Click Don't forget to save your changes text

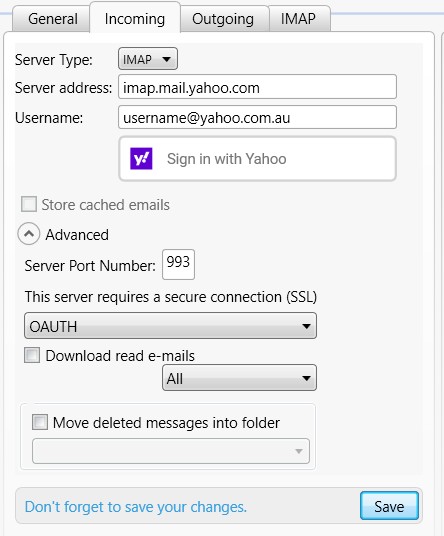pyautogui.click(x=136, y=507)
